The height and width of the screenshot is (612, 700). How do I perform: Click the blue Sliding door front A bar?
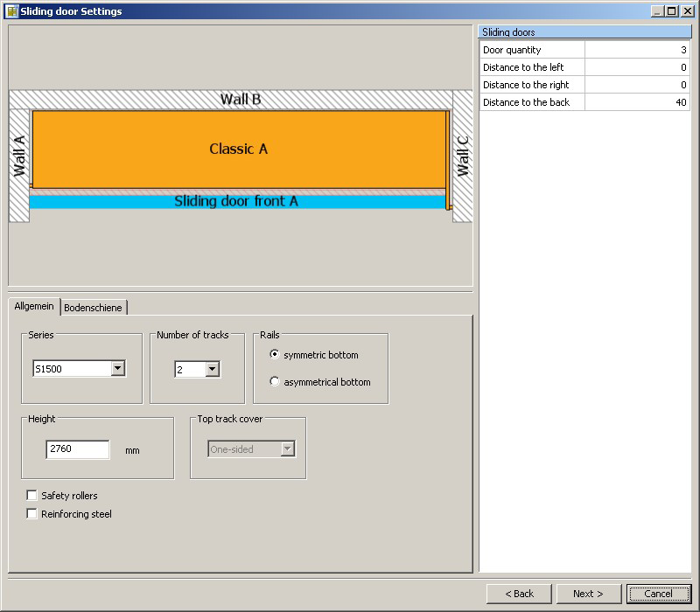coord(236,201)
